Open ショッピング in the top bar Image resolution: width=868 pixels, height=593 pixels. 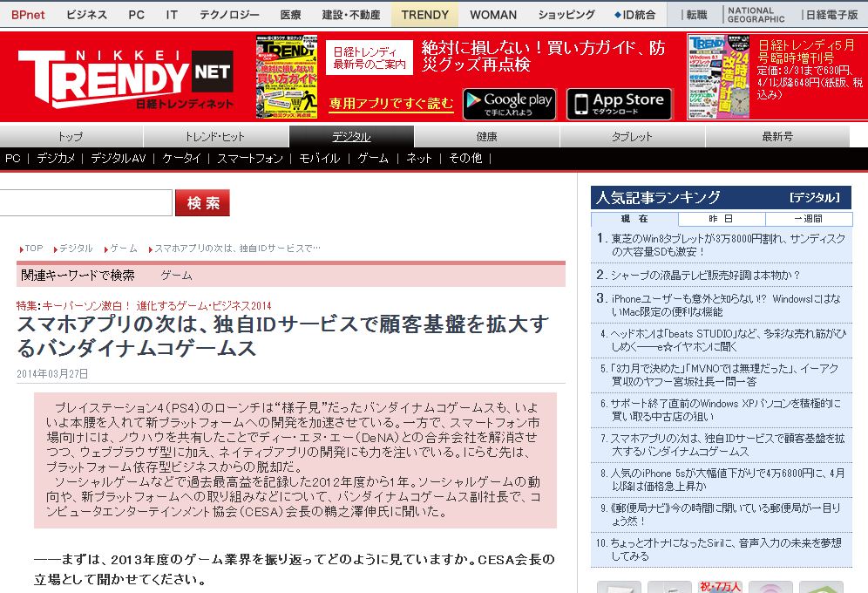pyautogui.click(x=566, y=15)
